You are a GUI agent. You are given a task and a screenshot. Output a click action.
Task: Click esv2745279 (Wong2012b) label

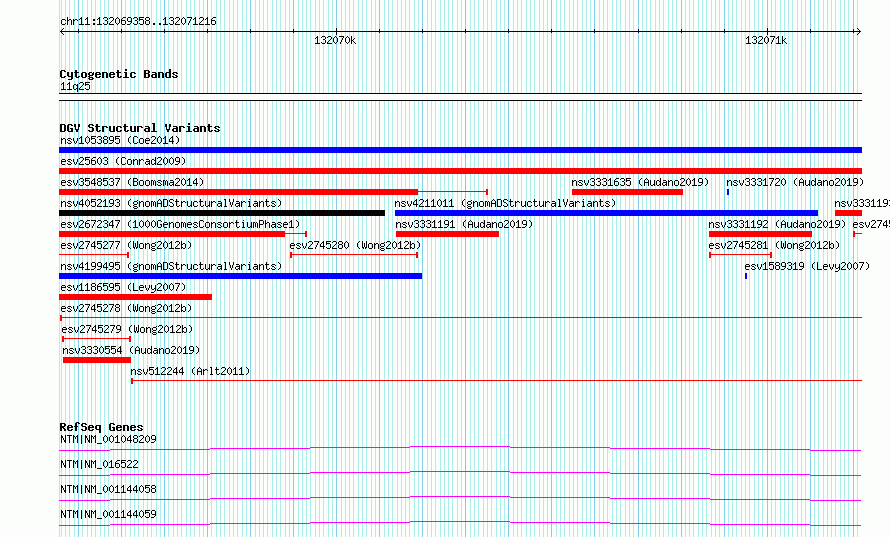click(127, 329)
